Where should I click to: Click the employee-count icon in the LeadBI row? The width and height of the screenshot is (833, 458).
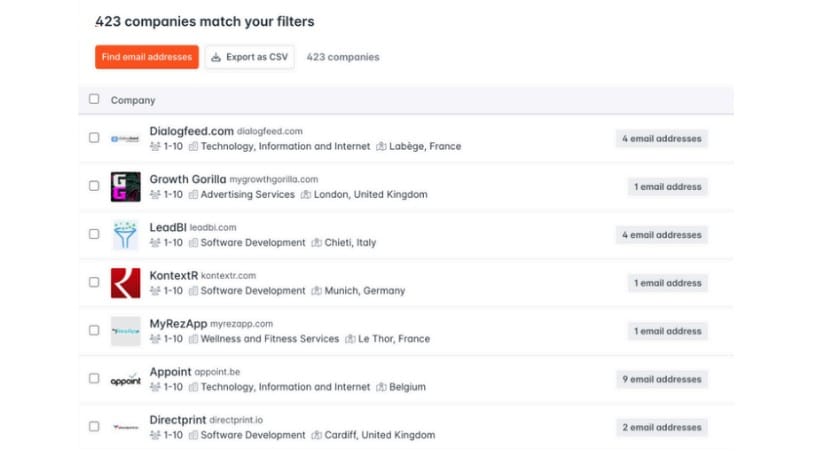click(x=155, y=243)
